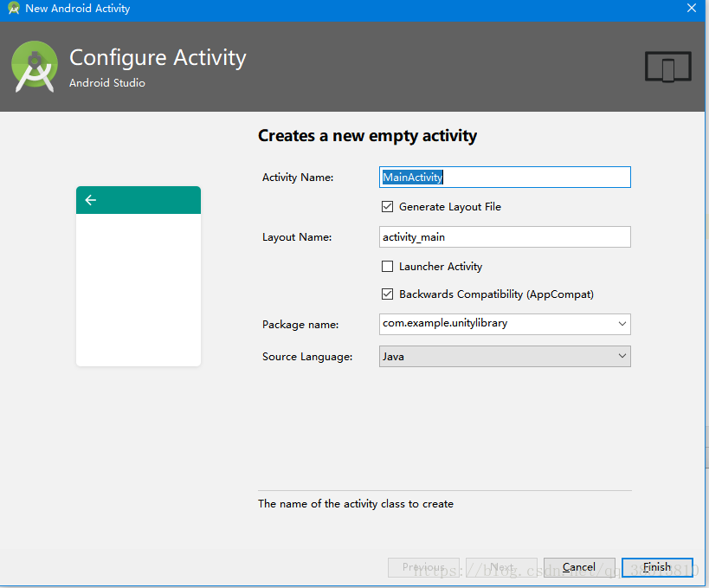Click the Layout Name input field

pos(505,237)
